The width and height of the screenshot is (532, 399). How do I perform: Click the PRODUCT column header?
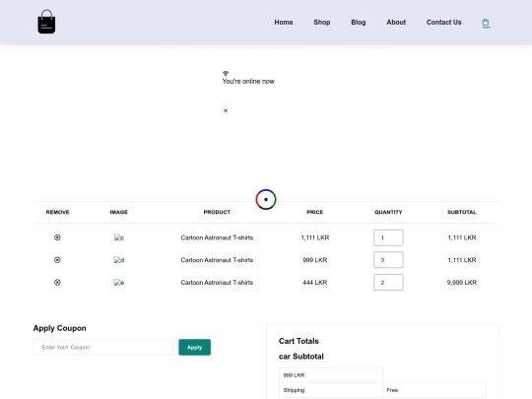pos(217,212)
